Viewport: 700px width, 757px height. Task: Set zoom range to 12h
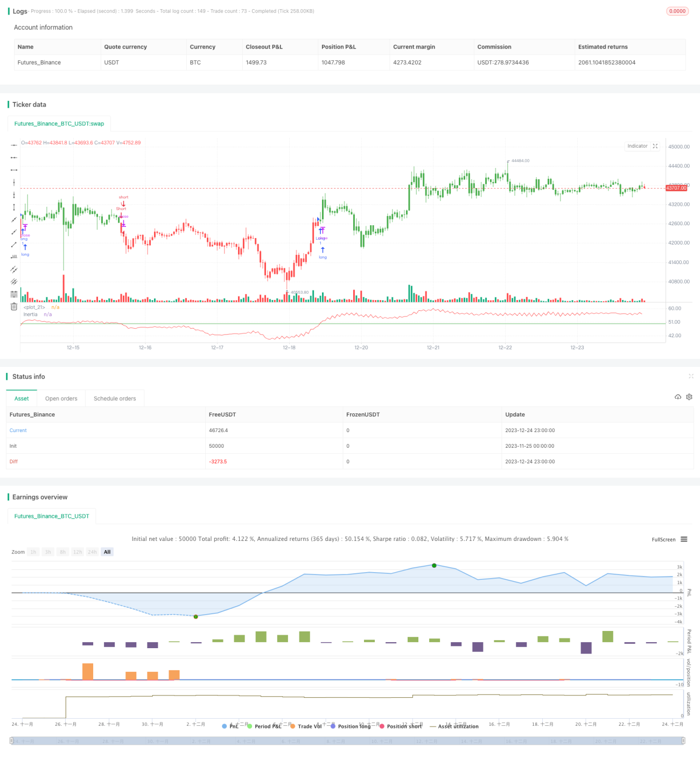click(x=78, y=552)
